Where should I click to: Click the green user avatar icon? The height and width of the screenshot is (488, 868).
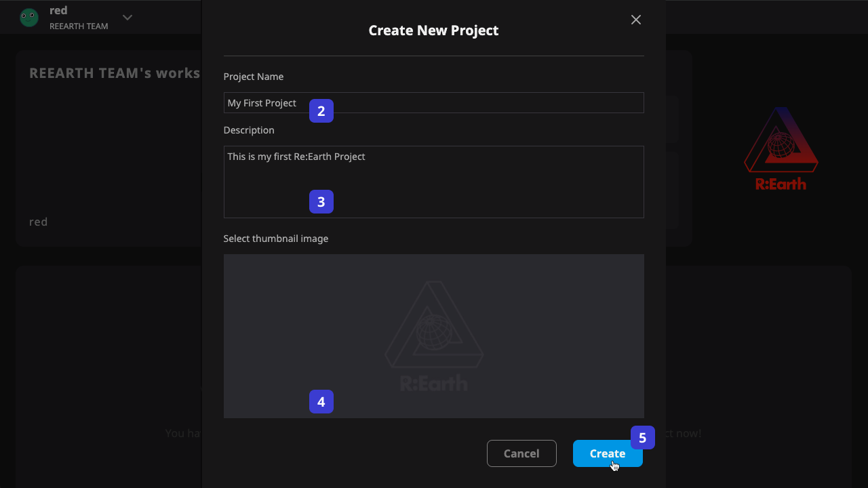(29, 18)
